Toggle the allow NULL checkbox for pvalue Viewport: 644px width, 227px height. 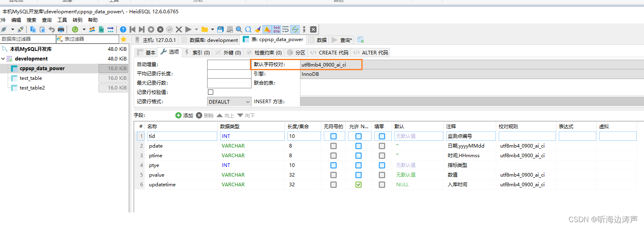359,175
